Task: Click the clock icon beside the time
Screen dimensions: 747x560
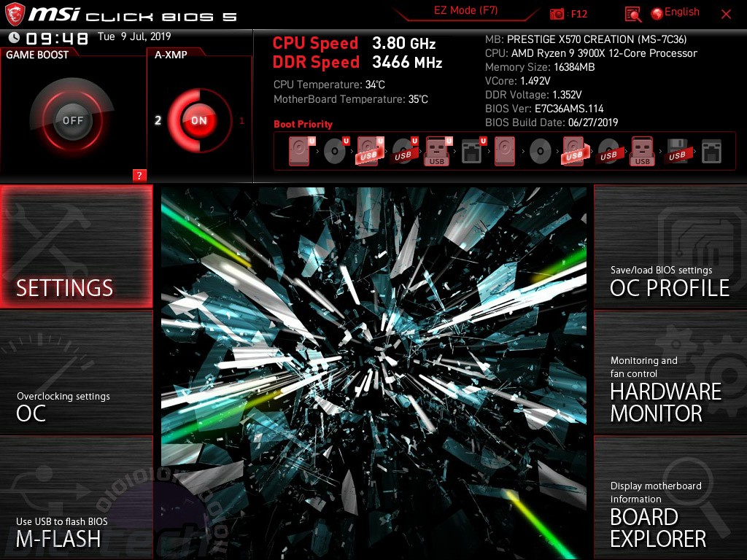Action: click(x=14, y=38)
